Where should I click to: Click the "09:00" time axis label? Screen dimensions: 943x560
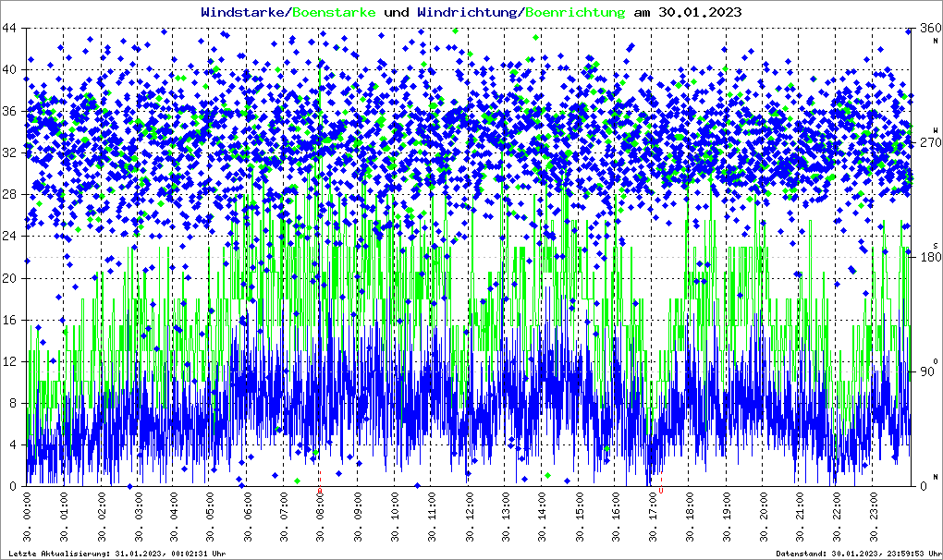click(359, 505)
